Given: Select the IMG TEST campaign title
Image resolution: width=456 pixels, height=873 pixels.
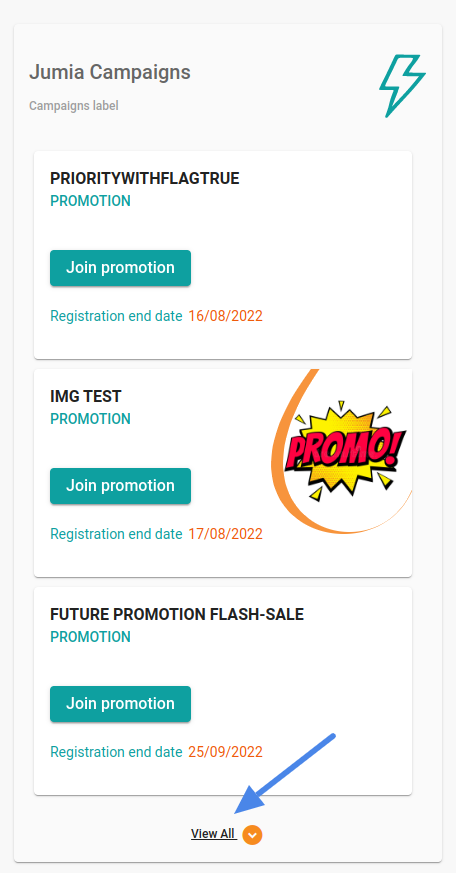Looking at the screenshot, I should tap(86, 396).
